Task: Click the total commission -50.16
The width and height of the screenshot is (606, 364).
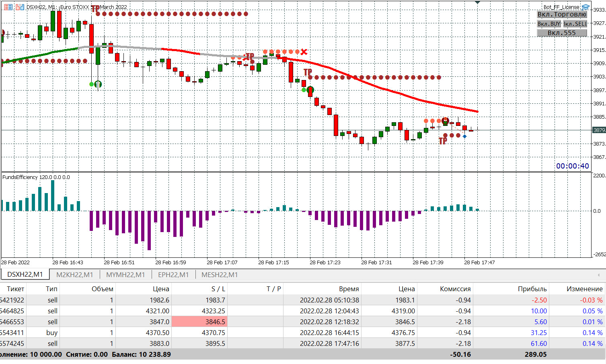Action: [x=460, y=354]
